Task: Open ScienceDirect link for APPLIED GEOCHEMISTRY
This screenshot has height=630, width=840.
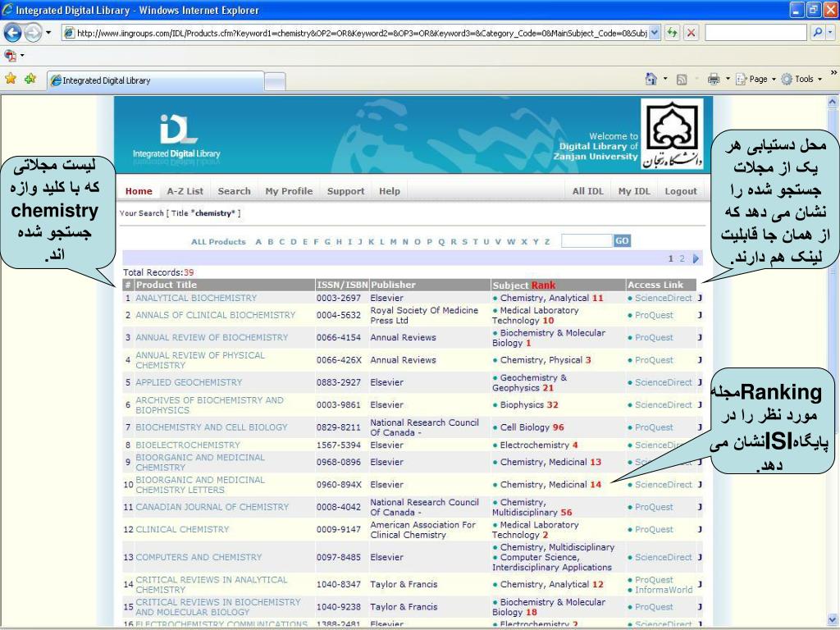Action: [663, 382]
